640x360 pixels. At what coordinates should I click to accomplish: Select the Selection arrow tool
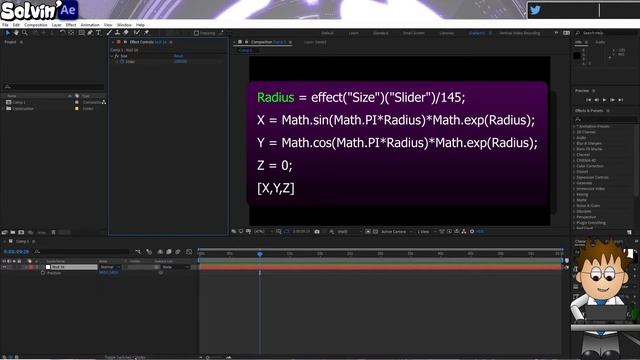click(7, 33)
